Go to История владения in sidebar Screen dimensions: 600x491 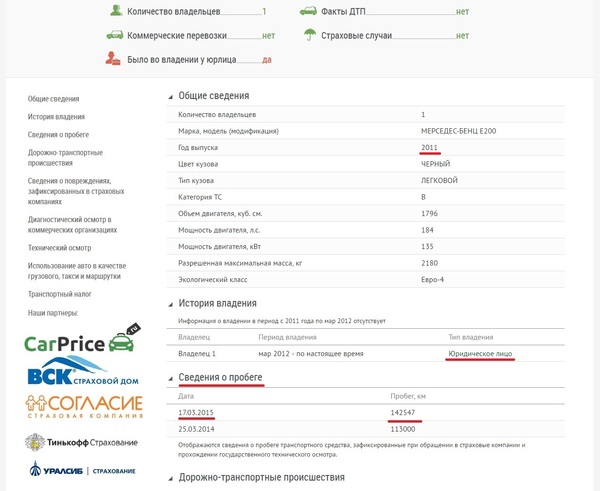tap(56, 117)
